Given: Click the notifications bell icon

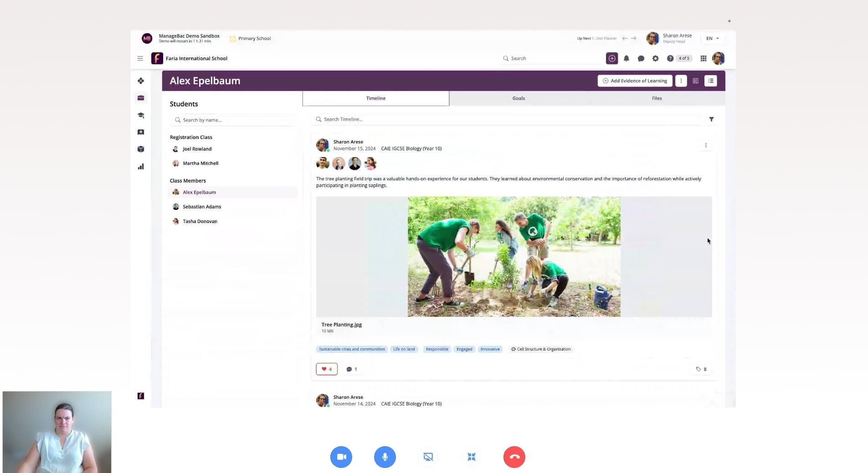Looking at the screenshot, I should click(x=627, y=58).
